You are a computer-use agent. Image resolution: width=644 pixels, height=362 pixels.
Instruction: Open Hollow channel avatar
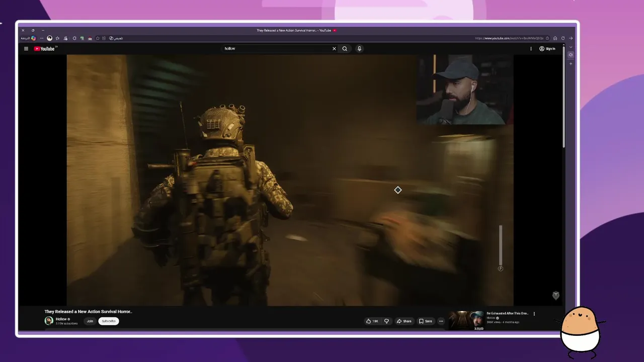[49, 321]
